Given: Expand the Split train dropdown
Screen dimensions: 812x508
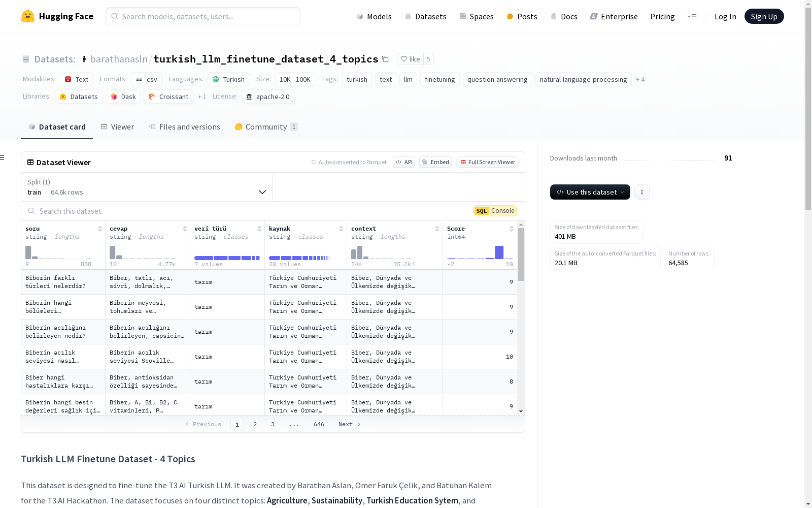Looking at the screenshot, I should (x=147, y=187).
